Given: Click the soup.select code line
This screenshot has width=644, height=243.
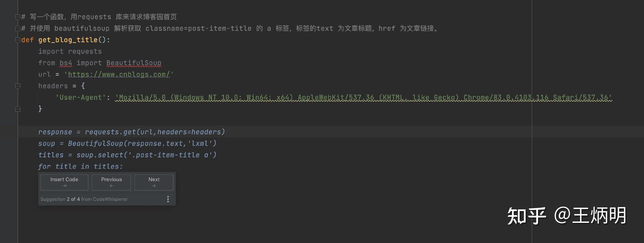Looking at the screenshot, I should [x=127, y=155].
